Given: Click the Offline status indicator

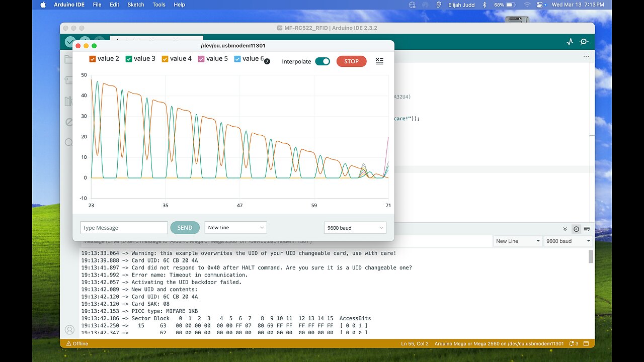Looking at the screenshot, I should (x=77, y=344).
